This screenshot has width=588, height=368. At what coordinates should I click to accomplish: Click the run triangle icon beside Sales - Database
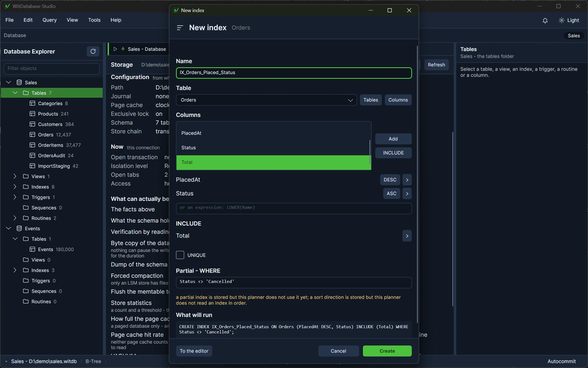[x=115, y=49]
